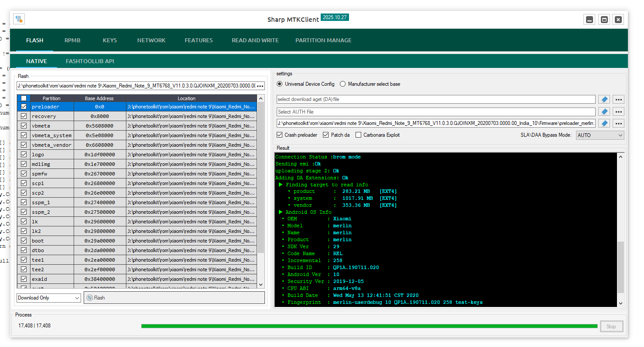Uncheck the recovery partition checkbox
Screen dimensions: 644x347
pyautogui.click(x=24, y=116)
